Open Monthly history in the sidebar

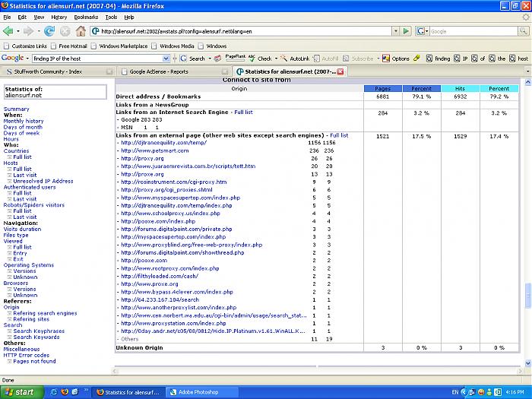[24, 121]
